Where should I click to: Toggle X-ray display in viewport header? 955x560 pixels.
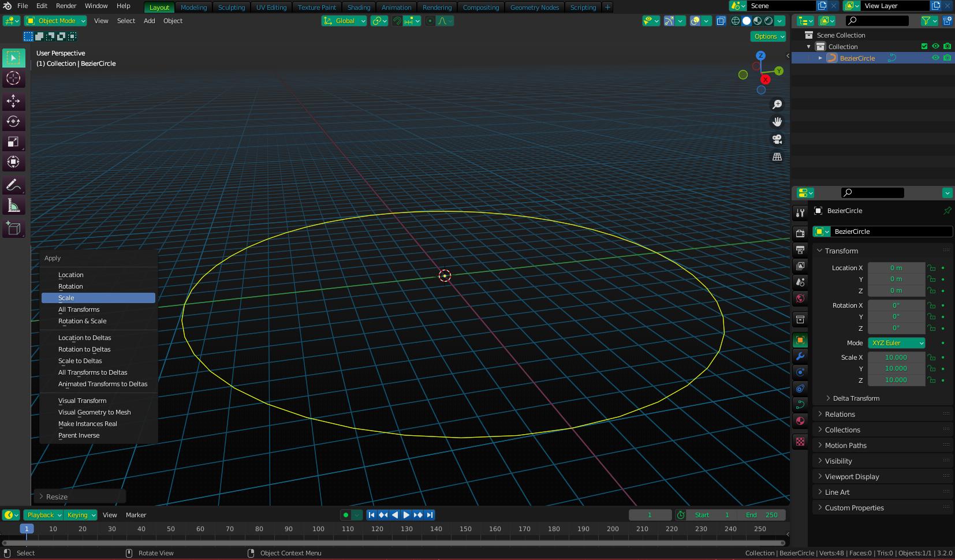[721, 21]
